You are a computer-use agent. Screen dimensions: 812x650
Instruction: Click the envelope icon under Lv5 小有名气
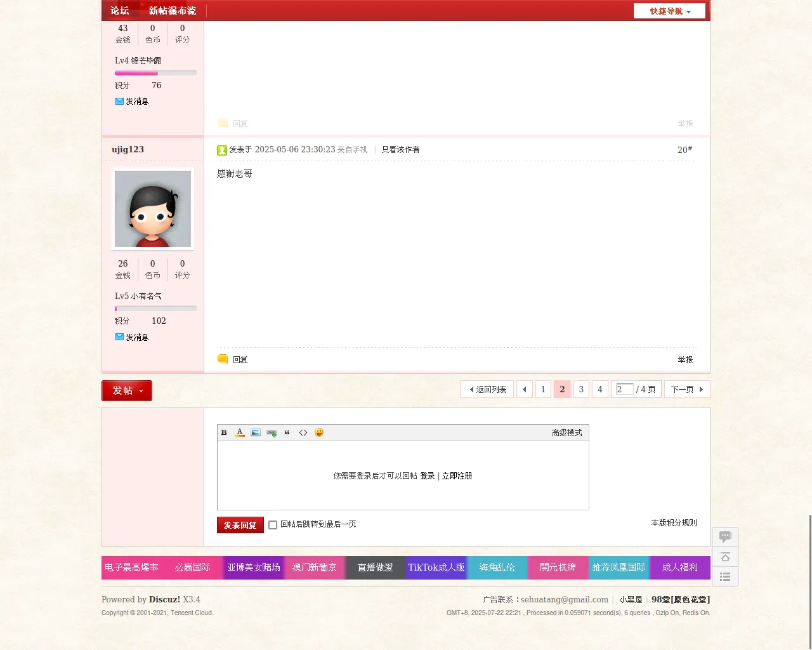119,337
